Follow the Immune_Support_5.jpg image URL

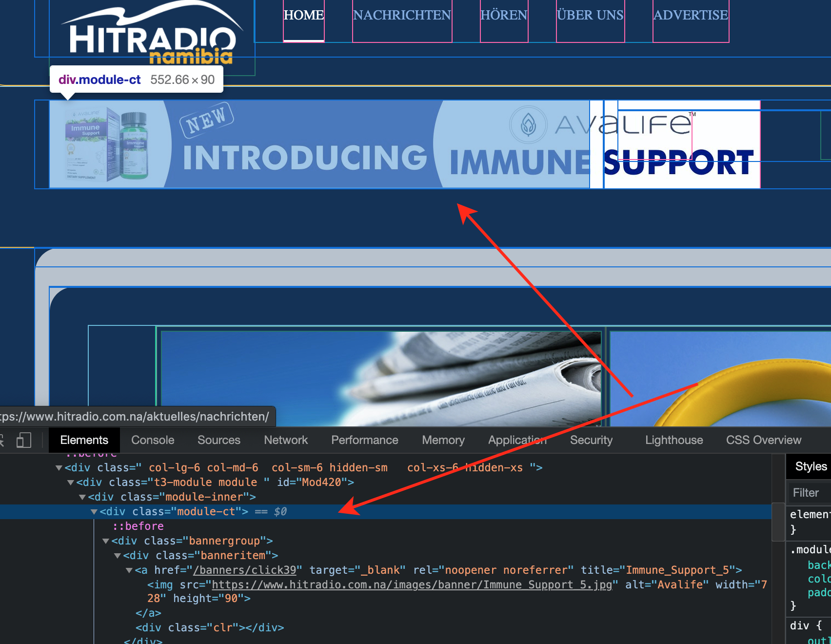[x=412, y=584]
